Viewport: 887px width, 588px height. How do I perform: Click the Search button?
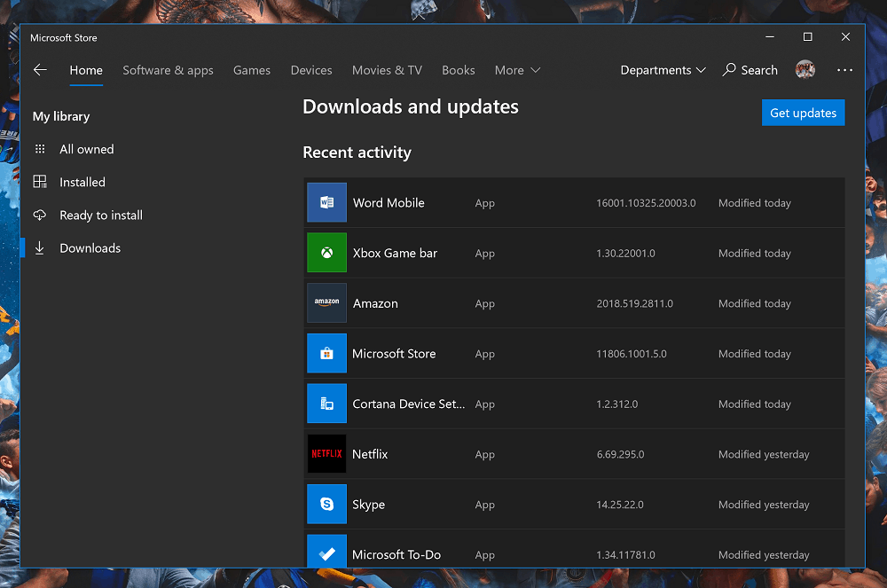pos(750,70)
